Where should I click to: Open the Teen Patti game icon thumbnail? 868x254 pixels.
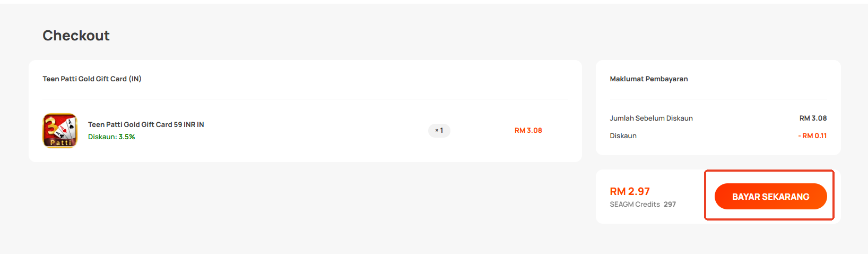[x=60, y=130]
